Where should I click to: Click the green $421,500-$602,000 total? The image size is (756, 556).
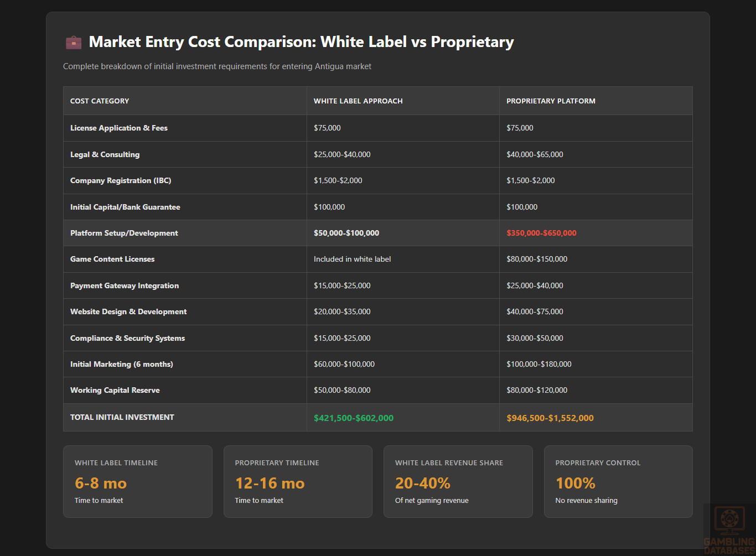354,418
